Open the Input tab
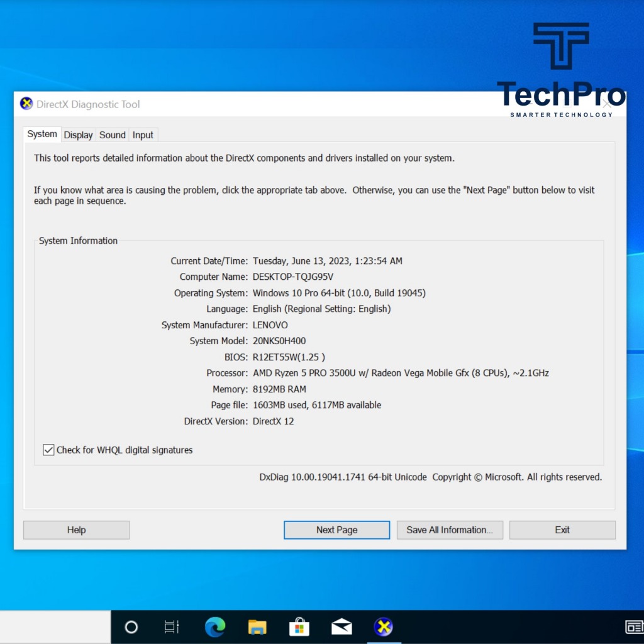 pos(143,135)
